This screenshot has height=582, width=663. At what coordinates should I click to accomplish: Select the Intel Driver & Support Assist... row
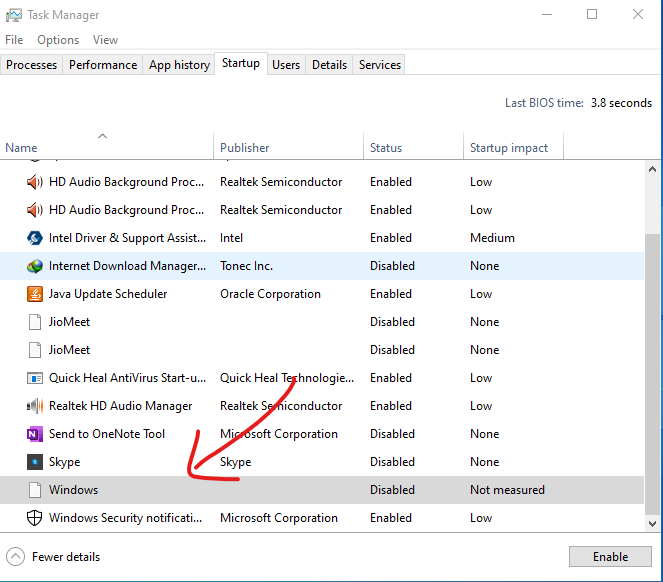[322, 238]
